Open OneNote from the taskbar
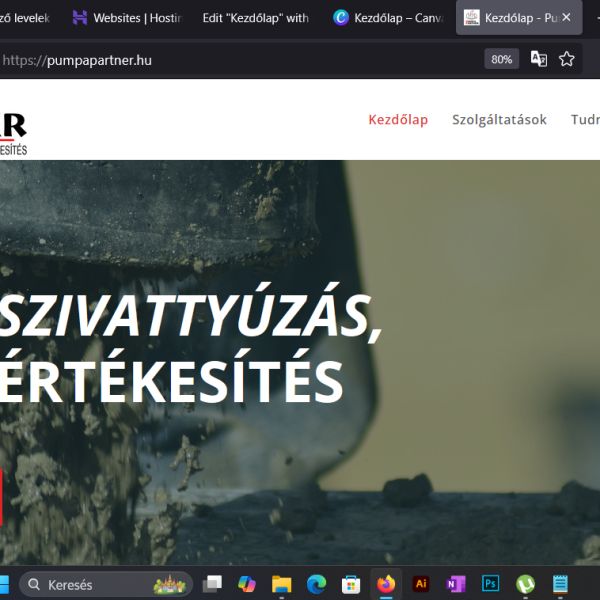The height and width of the screenshot is (600, 600). pyautogui.click(x=456, y=584)
